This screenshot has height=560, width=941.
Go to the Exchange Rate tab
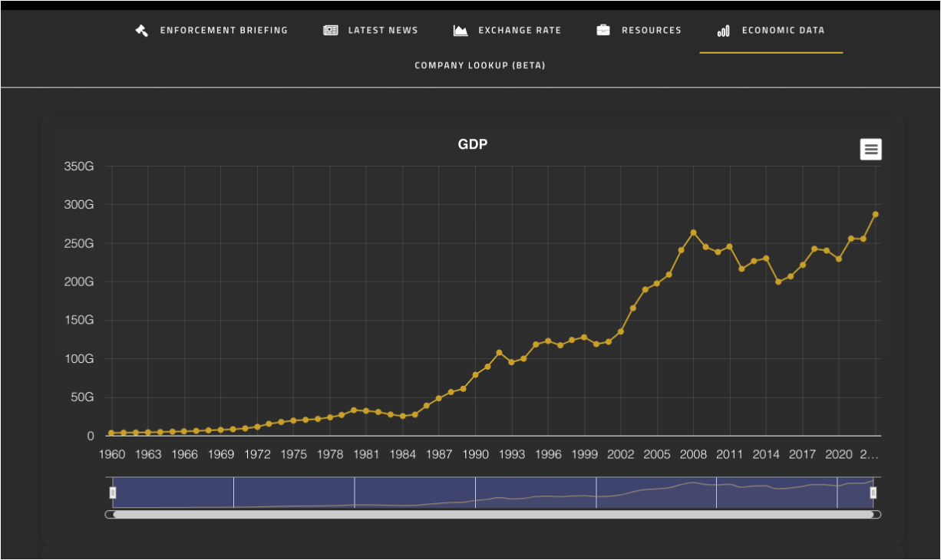click(519, 31)
